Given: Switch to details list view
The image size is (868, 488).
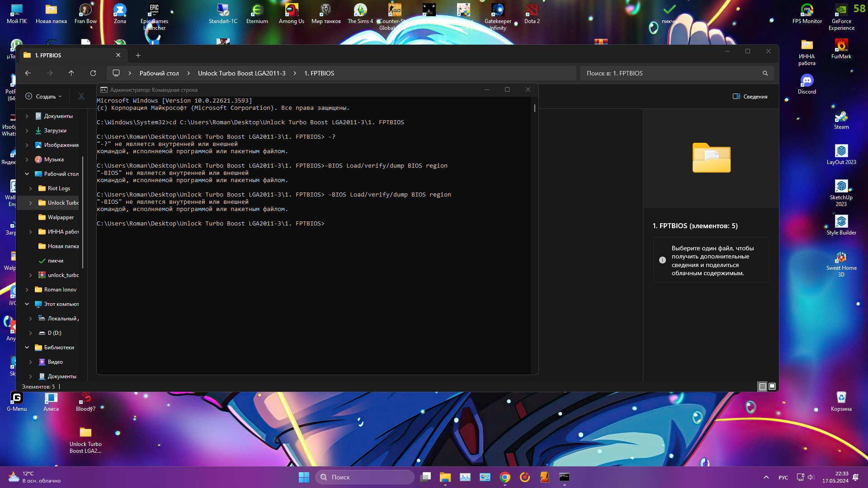Looking at the screenshot, I should coord(762,387).
